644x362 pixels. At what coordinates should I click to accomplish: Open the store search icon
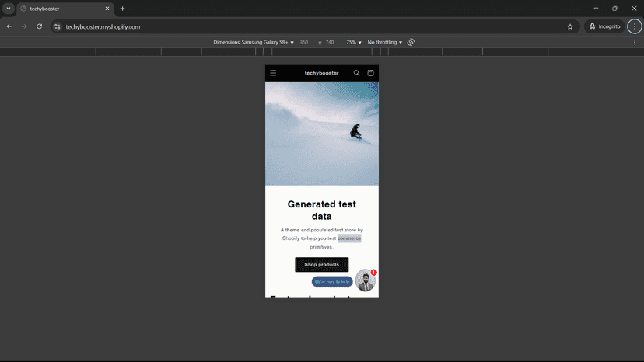[356, 73]
